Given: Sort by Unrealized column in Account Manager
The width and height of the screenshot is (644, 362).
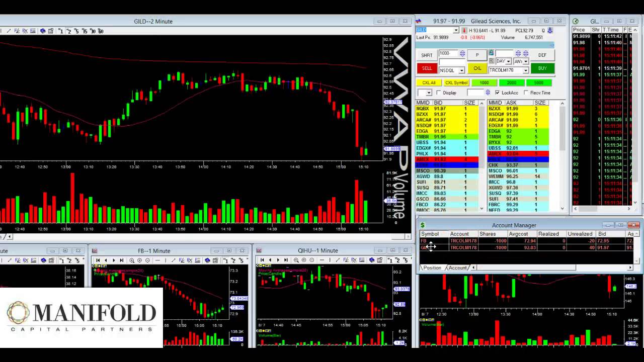Looking at the screenshot, I should pos(580,234).
